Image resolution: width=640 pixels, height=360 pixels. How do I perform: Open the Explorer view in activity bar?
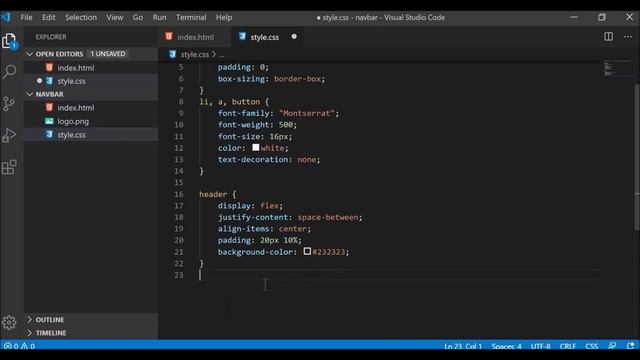tap(9, 41)
